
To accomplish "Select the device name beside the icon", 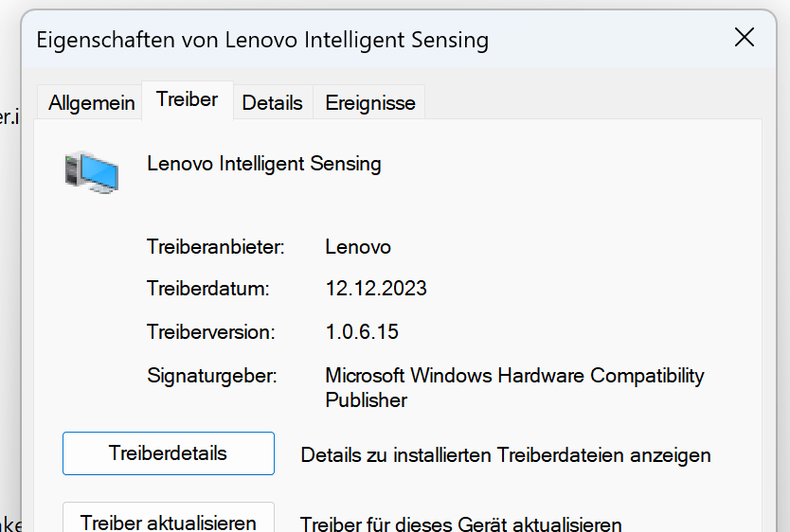I will click(264, 164).
